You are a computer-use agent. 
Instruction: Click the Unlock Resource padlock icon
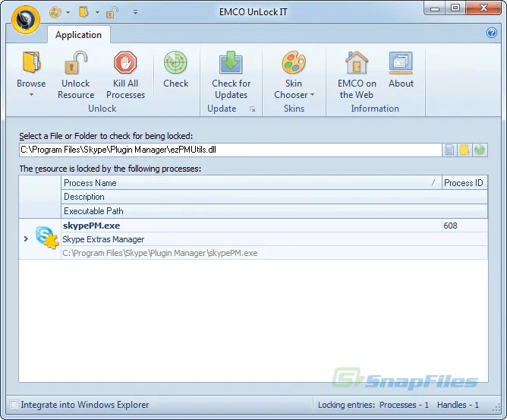coord(76,65)
